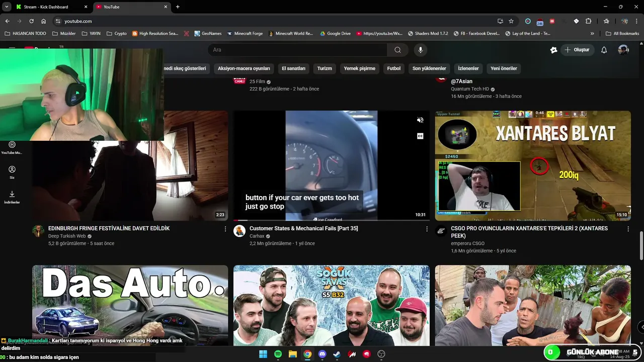Open the tab search dropdown arrow
644x362 pixels.
click(x=7, y=7)
